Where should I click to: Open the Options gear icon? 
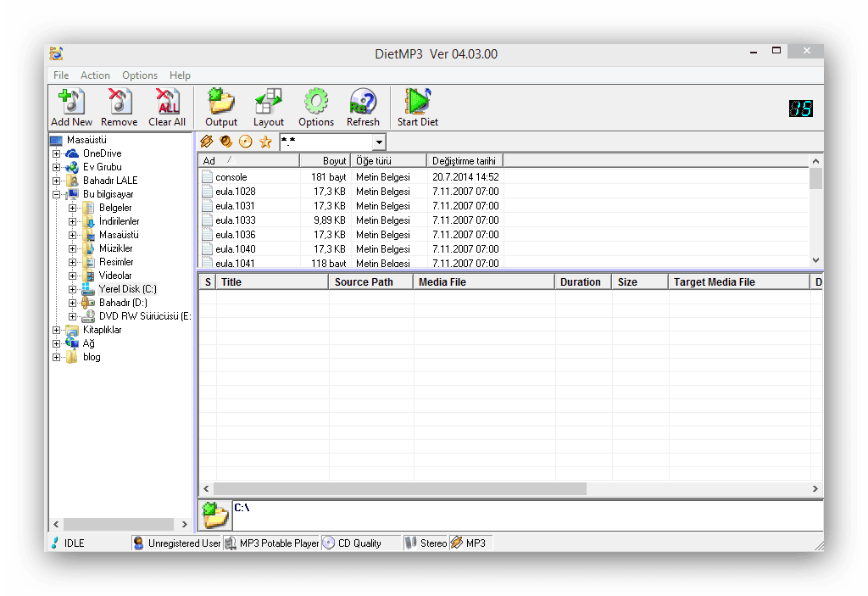(316, 102)
